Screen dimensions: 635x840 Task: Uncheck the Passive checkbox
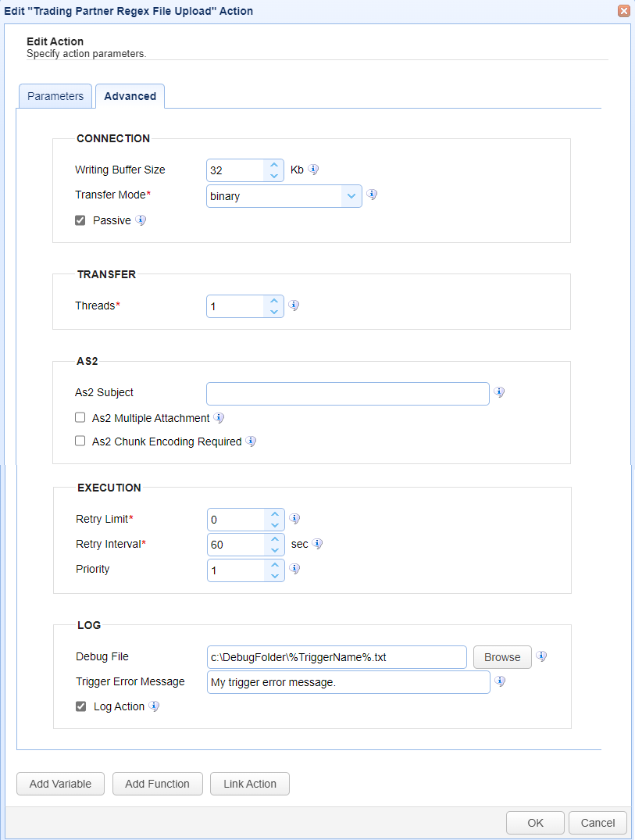[80, 220]
